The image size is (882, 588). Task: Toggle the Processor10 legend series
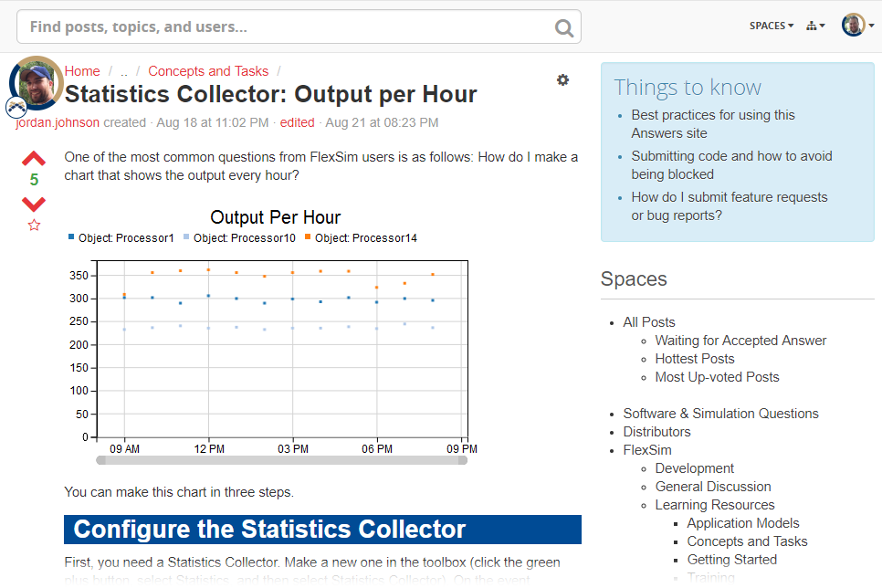239,238
